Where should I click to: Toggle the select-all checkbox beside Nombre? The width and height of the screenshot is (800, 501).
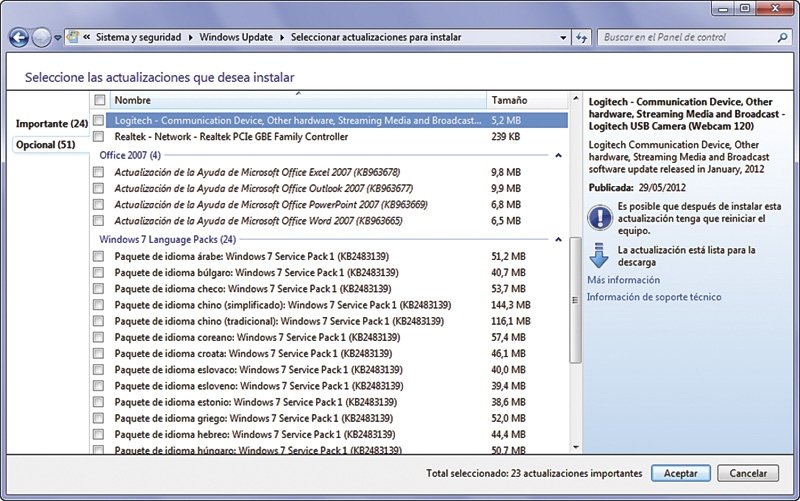(x=100, y=100)
